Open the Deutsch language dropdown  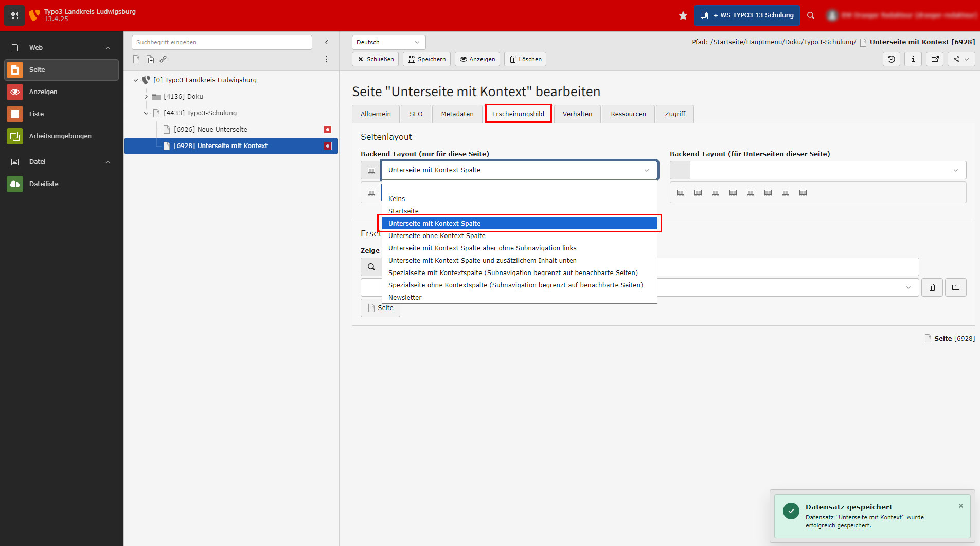point(388,42)
